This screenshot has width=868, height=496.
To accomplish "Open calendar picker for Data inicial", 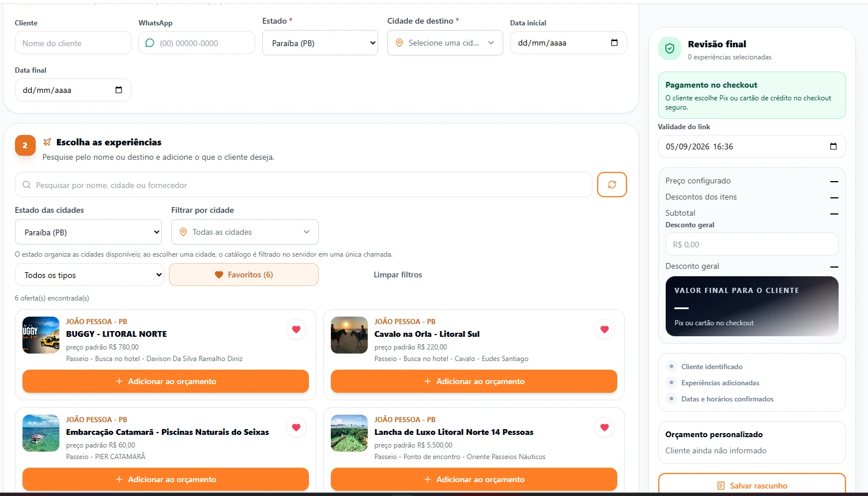I will pyautogui.click(x=614, y=43).
